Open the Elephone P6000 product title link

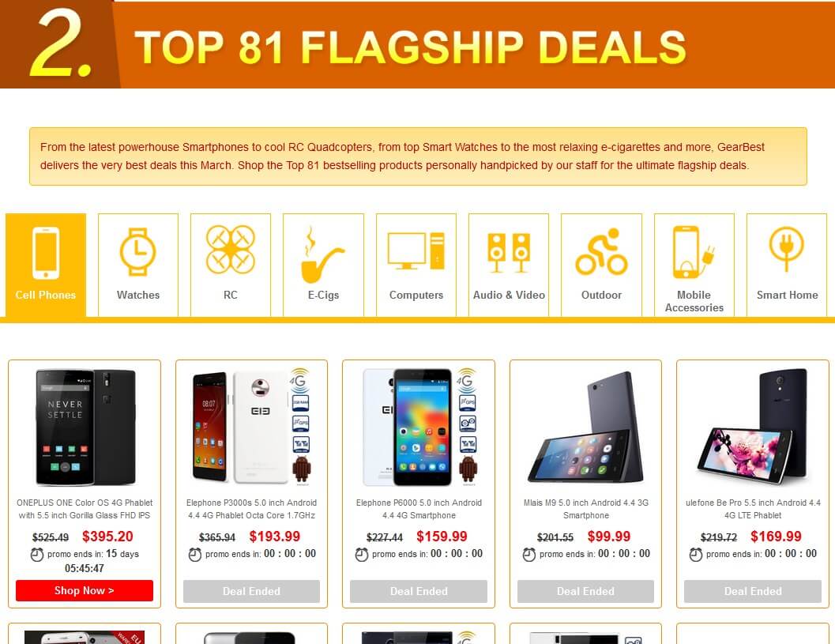pos(419,509)
